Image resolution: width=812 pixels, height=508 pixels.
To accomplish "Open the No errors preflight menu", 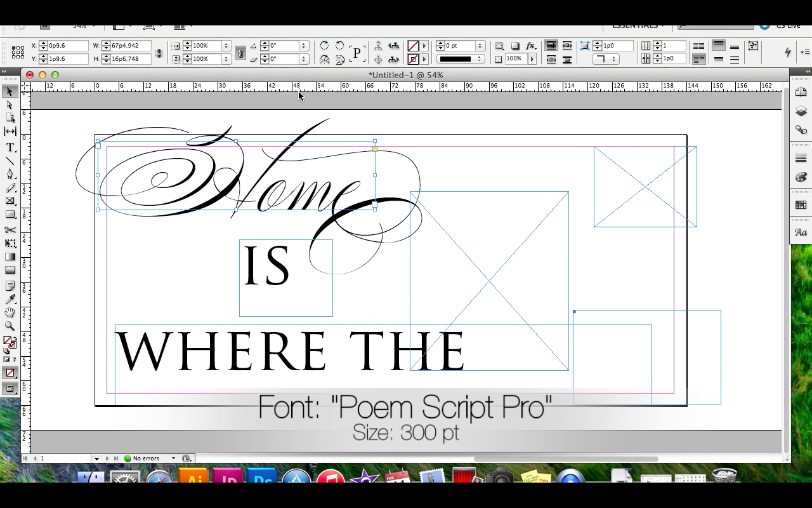I will point(146,458).
